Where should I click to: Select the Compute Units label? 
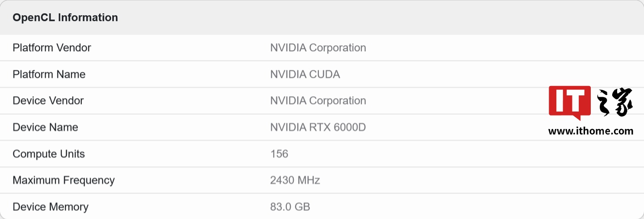49,154
